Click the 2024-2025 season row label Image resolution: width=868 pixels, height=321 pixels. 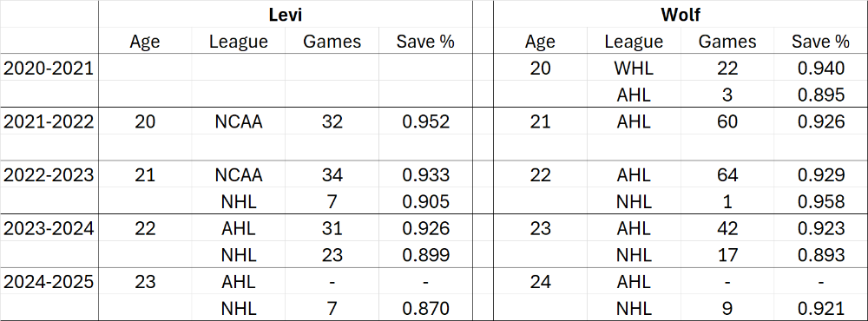49,281
